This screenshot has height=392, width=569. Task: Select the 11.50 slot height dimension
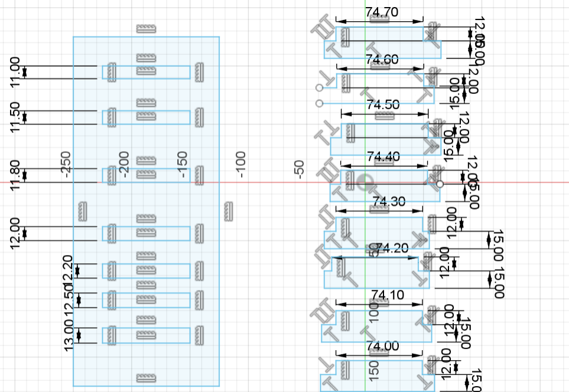pyautogui.click(x=15, y=117)
